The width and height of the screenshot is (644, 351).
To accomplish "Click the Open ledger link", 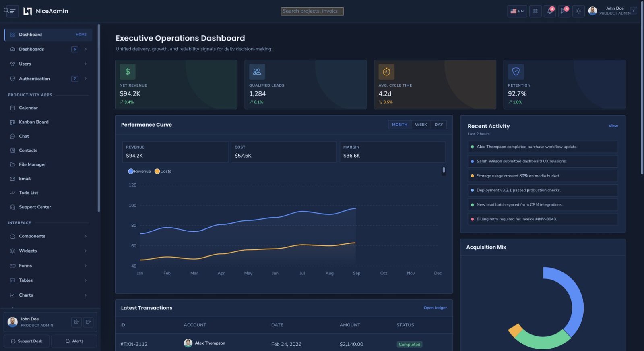I will click(435, 308).
